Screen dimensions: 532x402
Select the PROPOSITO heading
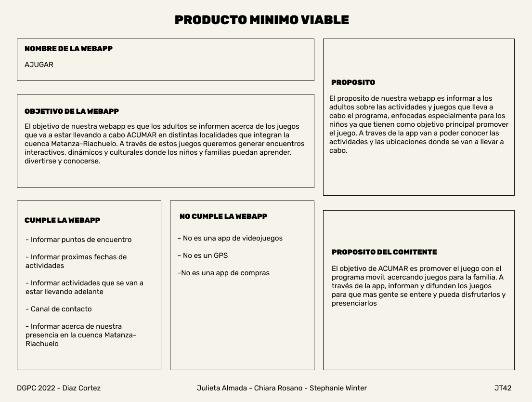coord(353,82)
